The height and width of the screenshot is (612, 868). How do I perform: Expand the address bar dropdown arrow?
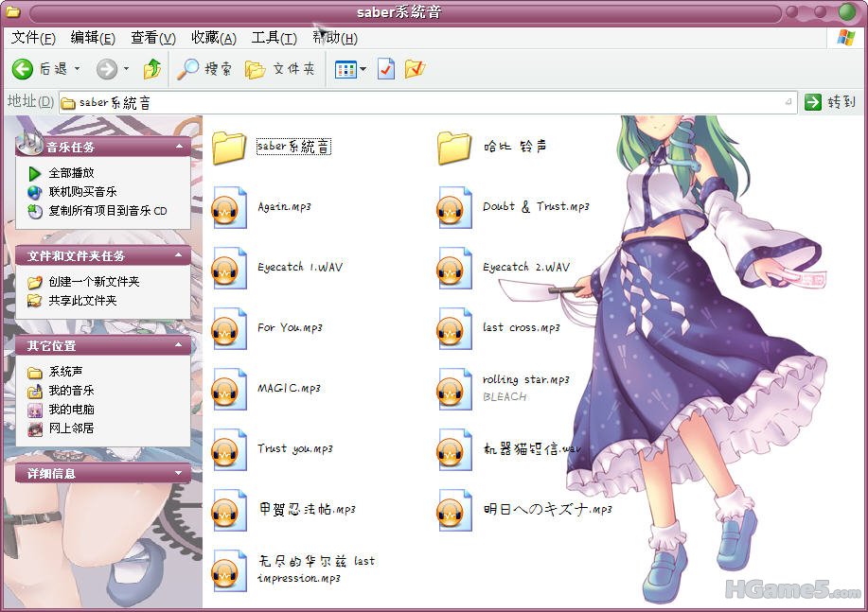[x=788, y=102]
